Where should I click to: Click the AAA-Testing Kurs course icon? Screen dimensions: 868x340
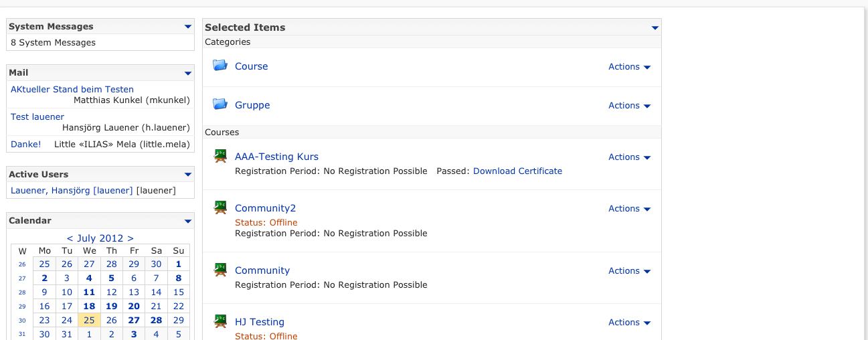point(220,156)
